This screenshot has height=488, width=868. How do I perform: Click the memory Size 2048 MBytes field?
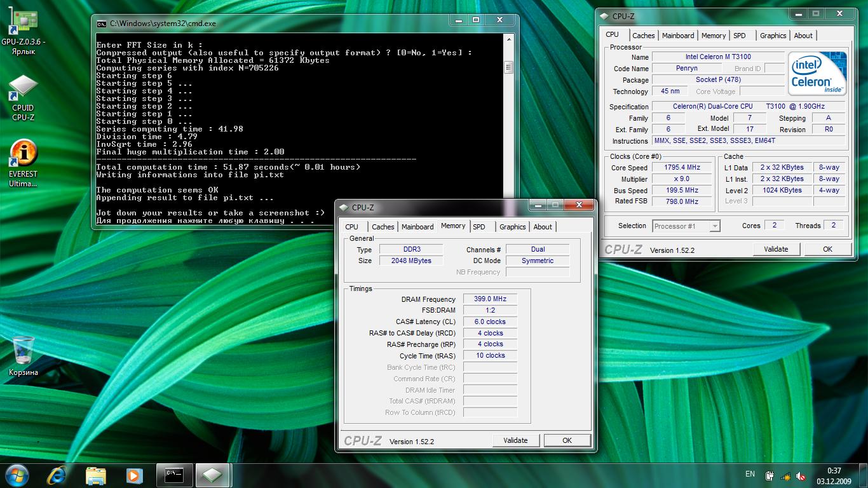tap(412, 261)
